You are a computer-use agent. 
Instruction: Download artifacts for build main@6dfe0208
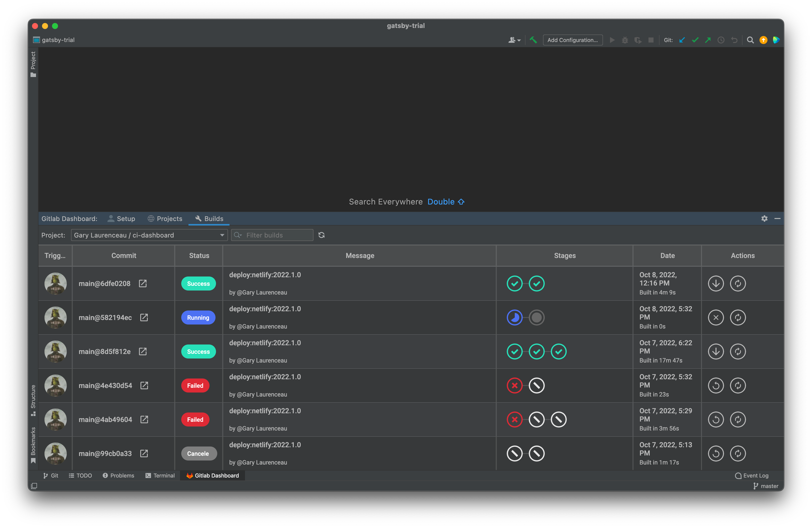(716, 283)
